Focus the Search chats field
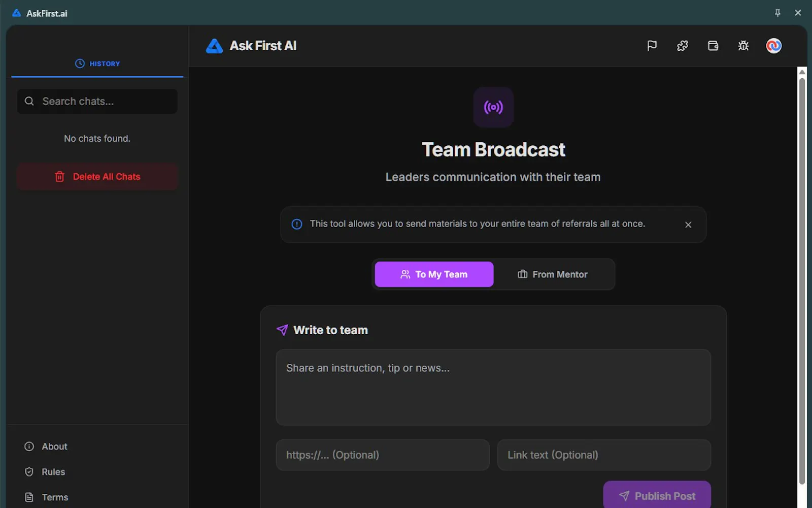812x508 pixels. 97,101
